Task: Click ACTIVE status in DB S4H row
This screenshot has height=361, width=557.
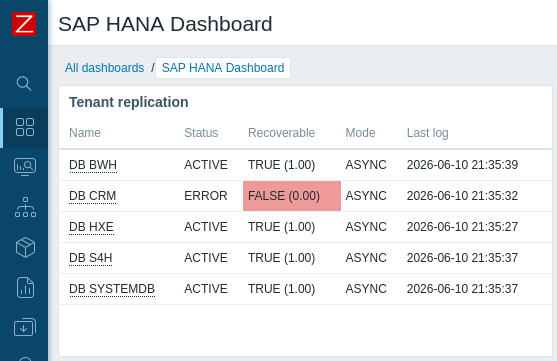Action: 206,258
